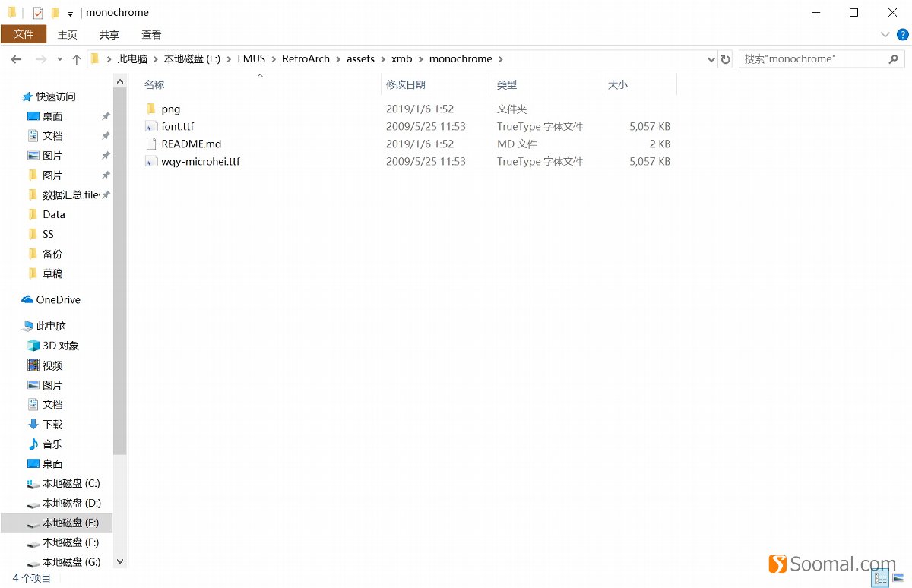Select the README.md file icon
The height and width of the screenshot is (588, 912).
click(x=150, y=144)
